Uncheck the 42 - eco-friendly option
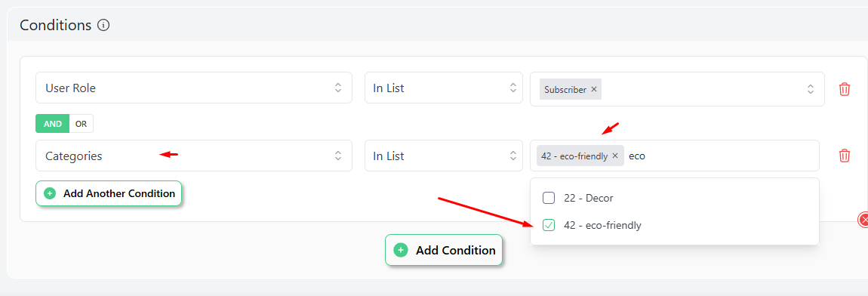The height and width of the screenshot is (296, 868). [549, 225]
